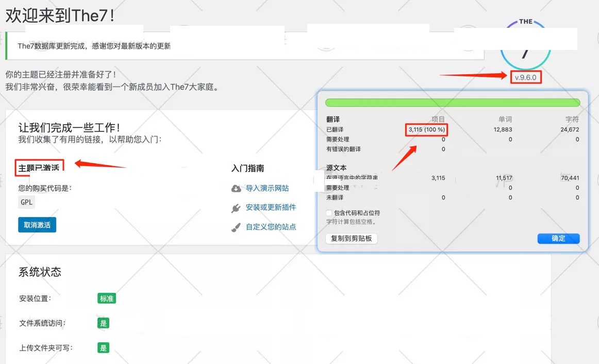The width and height of the screenshot is (599, 364).
Task: Enable the 包含代码和占位符 checkbox
Action: (329, 213)
